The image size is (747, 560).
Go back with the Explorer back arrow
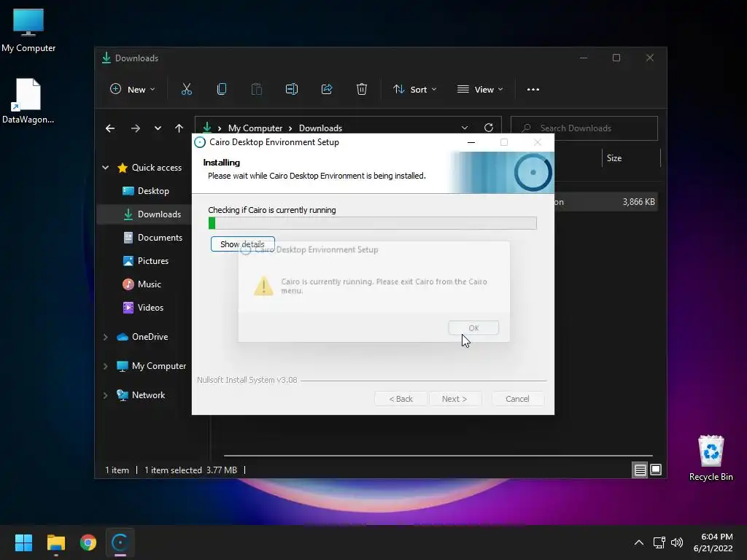pos(110,128)
